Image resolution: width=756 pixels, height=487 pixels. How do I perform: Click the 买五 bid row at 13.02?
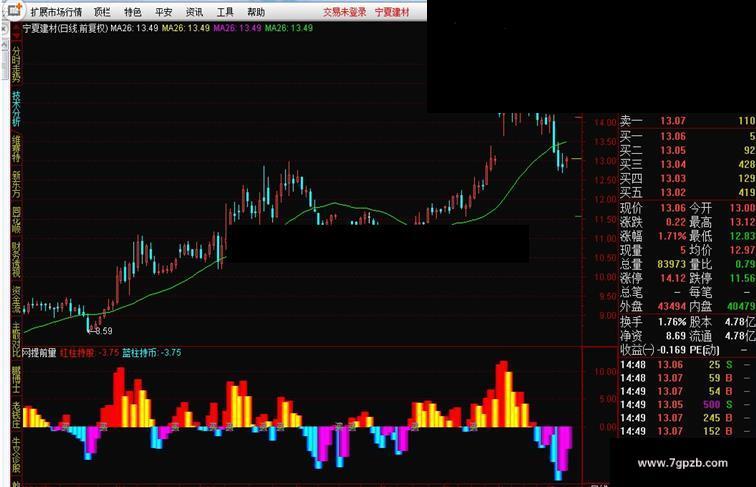point(688,192)
